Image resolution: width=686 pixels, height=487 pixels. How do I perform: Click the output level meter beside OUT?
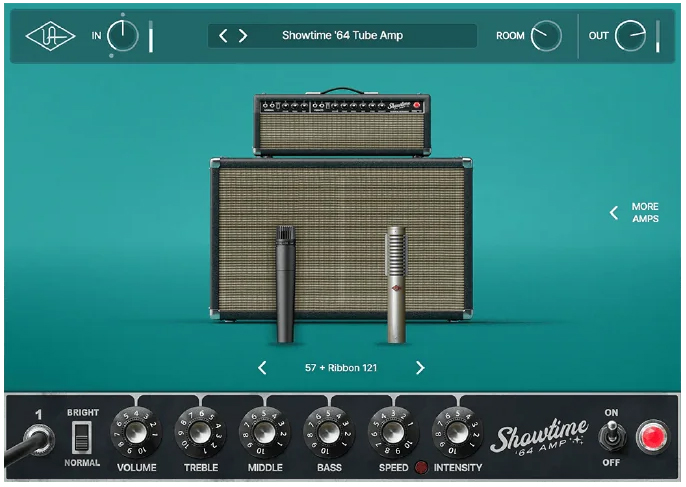point(658,36)
